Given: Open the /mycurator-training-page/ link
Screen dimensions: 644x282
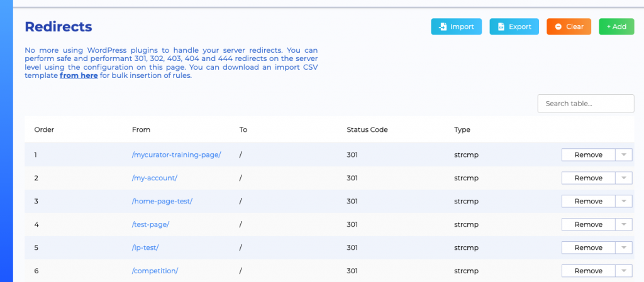Looking at the screenshot, I should click(177, 155).
